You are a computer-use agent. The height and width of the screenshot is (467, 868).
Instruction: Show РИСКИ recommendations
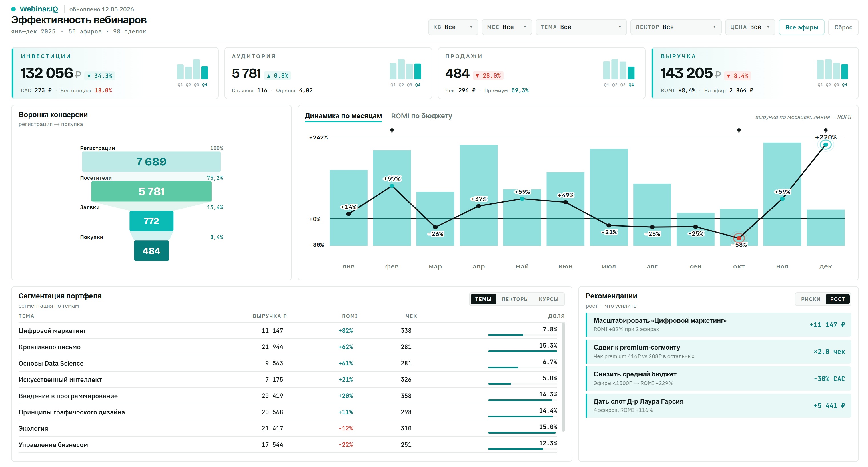pyautogui.click(x=810, y=299)
